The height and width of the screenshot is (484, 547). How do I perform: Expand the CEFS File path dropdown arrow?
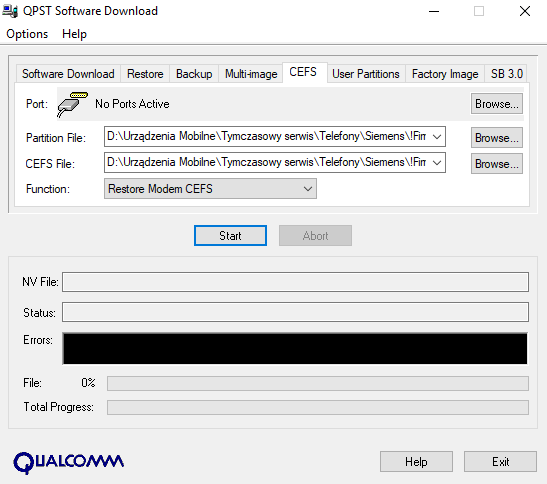point(437,163)
